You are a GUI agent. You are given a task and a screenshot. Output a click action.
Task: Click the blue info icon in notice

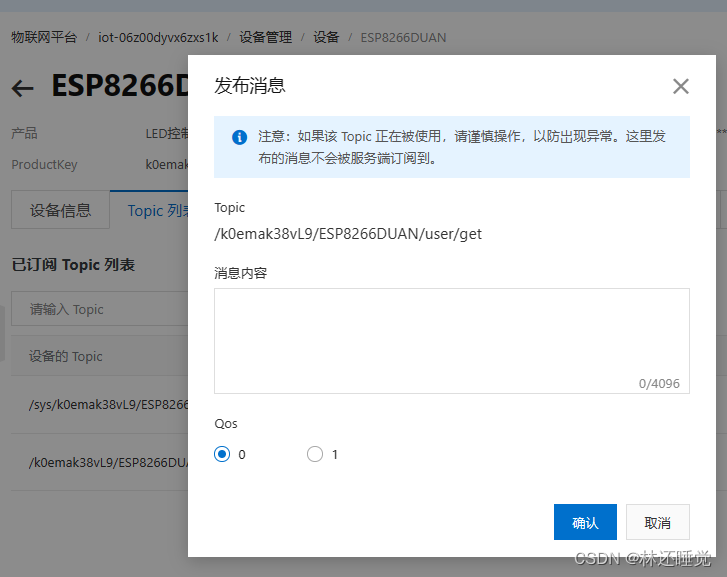(x=239, y=137)
